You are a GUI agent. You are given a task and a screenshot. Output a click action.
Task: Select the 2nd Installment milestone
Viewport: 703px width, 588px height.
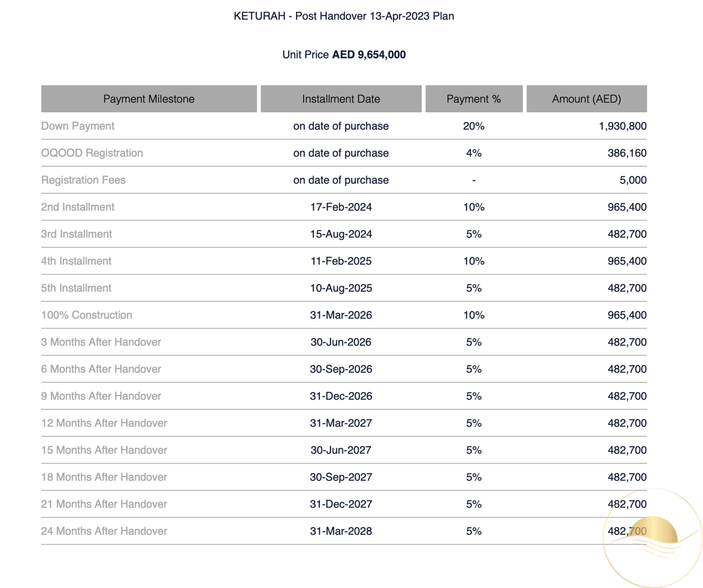pos(78,207)
